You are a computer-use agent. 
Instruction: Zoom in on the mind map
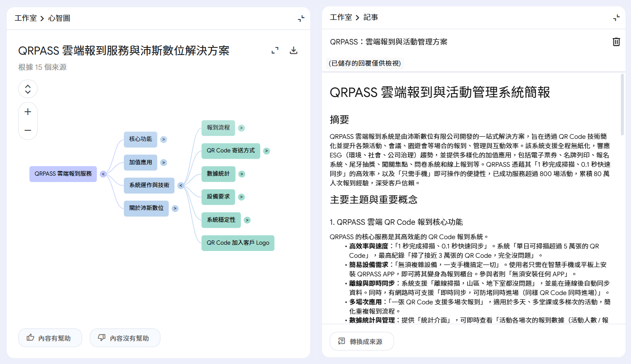pyautogui.click(x=28, y=112)
